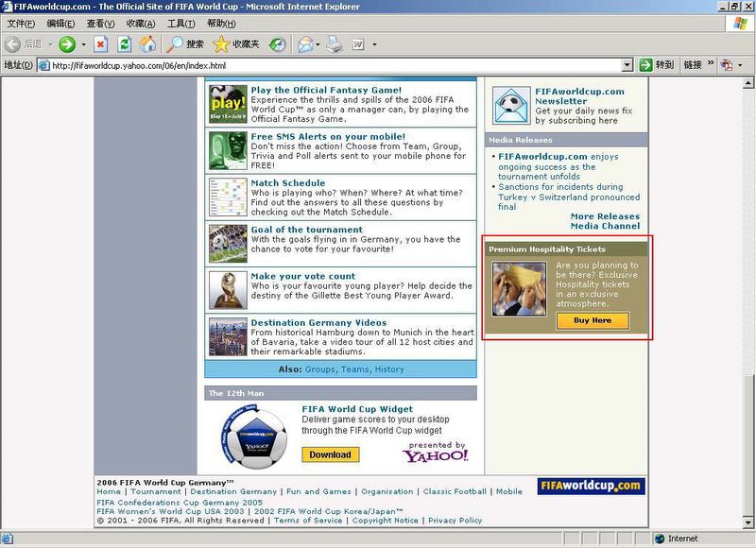Screen dimensions: 756x548
Task: Open the Edit button dropdown arrow
Action: tap(374, 44)
